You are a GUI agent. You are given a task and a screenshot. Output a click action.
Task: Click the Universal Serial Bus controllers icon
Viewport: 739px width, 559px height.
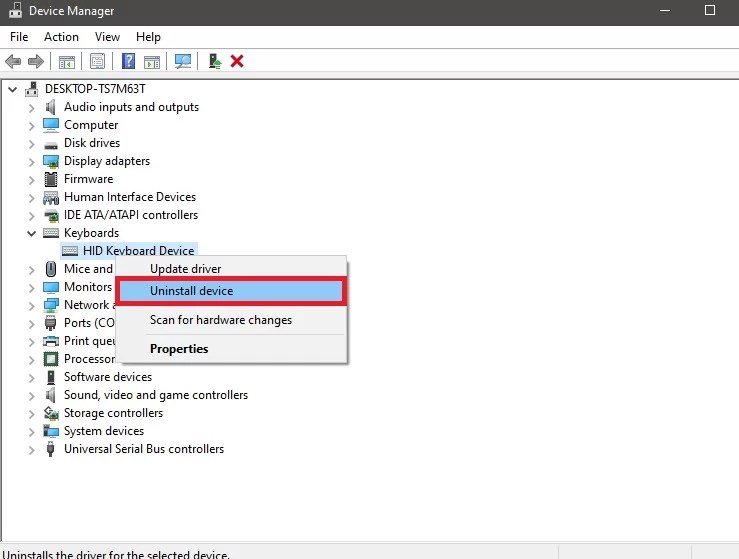tap(50, 449)
